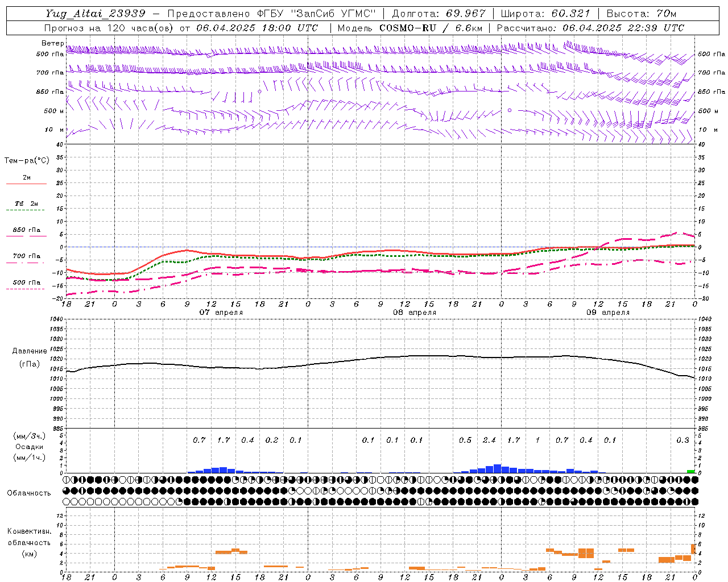This screenshot has width=728, height=582.
Task: Click the Осадки panel label
Action: pos(30,447)
